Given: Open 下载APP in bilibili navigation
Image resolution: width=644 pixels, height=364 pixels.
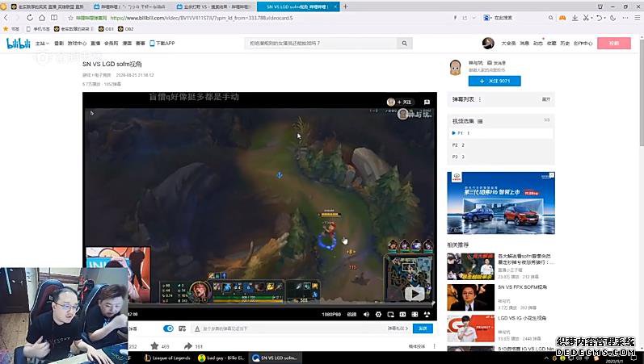Looking at the screenshot, I should (162, 43).
